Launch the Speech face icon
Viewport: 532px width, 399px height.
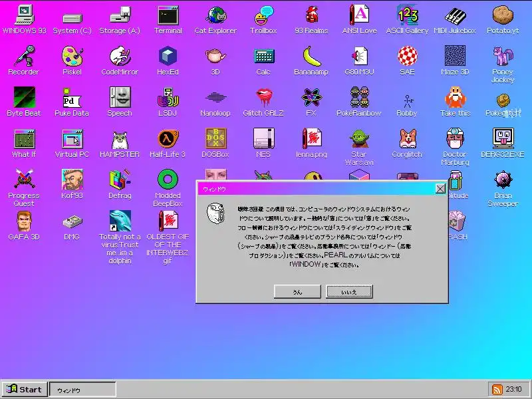120,97
